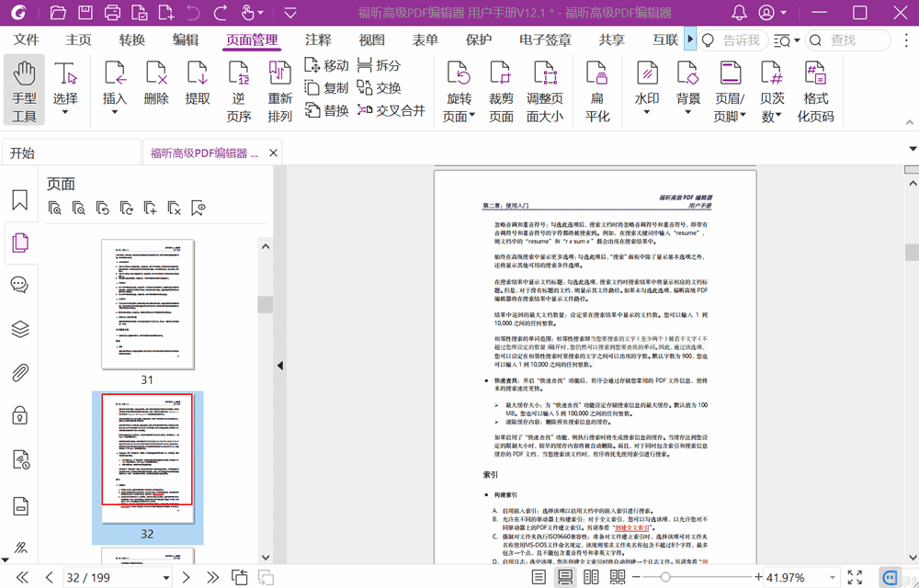
Task: Toggle continuous page display mode
Action: [564, 578]
